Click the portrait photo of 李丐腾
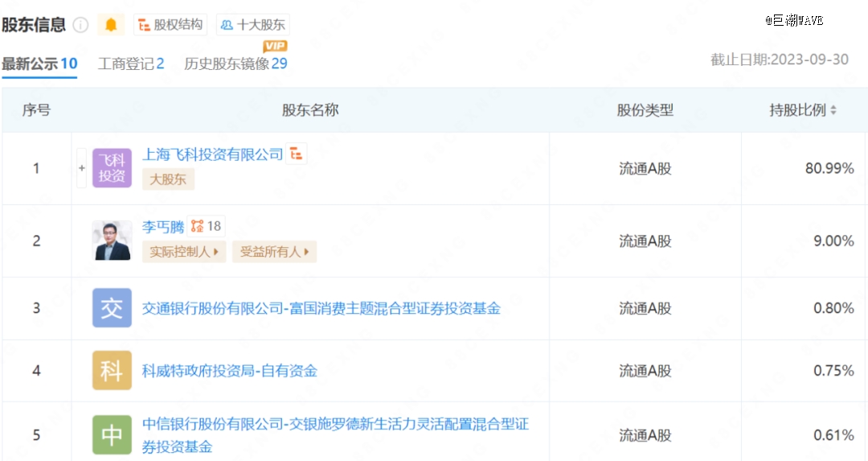 click(x=112, y=241)
